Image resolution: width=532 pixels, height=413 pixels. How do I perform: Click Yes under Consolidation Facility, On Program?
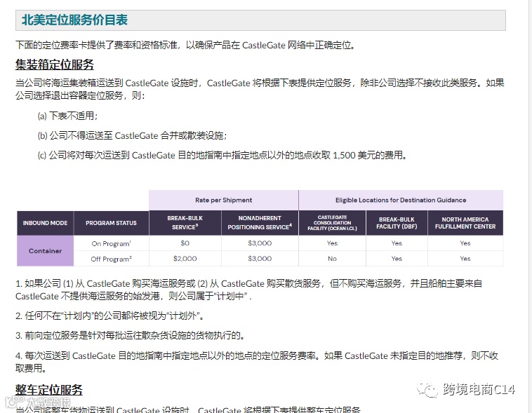[332, 243]
